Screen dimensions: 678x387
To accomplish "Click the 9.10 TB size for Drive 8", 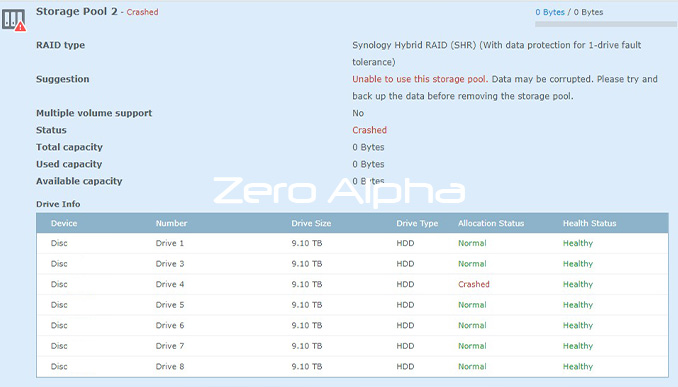I will 307,367.
